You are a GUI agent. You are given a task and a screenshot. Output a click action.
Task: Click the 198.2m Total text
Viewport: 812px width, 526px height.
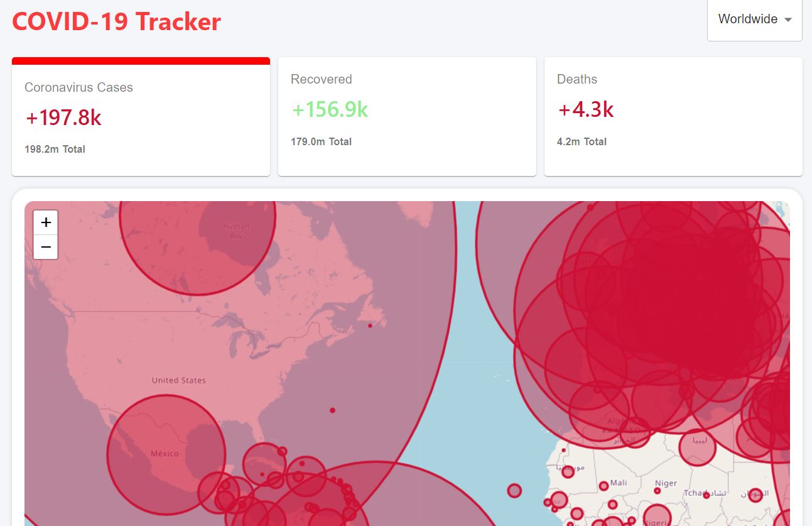[55, 150]
